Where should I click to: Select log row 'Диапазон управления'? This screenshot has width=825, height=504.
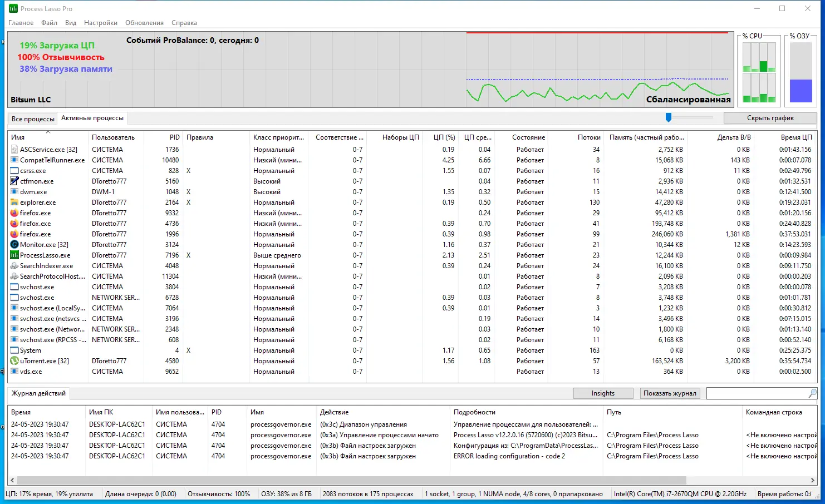412,424
